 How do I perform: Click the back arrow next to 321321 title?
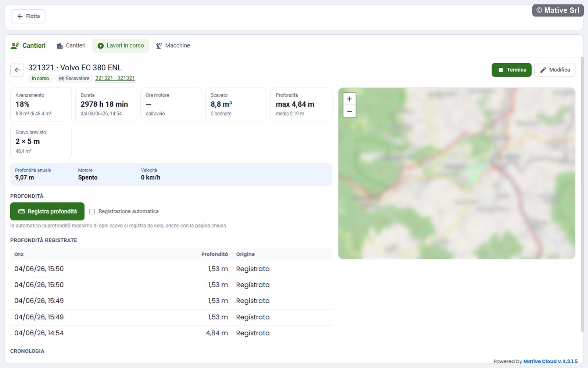[17, 70]
